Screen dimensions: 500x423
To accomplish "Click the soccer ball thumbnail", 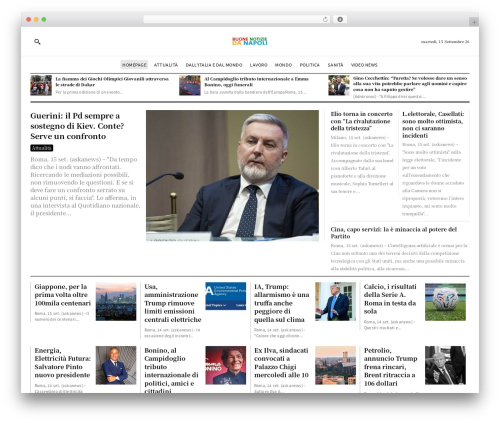I will (x=445, y=302).
